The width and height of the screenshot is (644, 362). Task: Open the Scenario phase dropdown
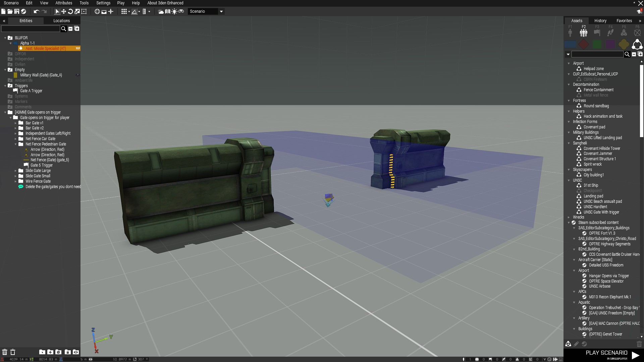tap(206, 11)
